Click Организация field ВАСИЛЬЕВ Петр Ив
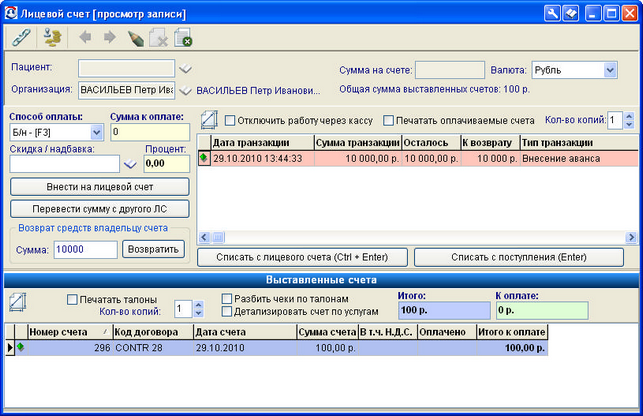Screen dimensions: 643x416 pos(126,90)
